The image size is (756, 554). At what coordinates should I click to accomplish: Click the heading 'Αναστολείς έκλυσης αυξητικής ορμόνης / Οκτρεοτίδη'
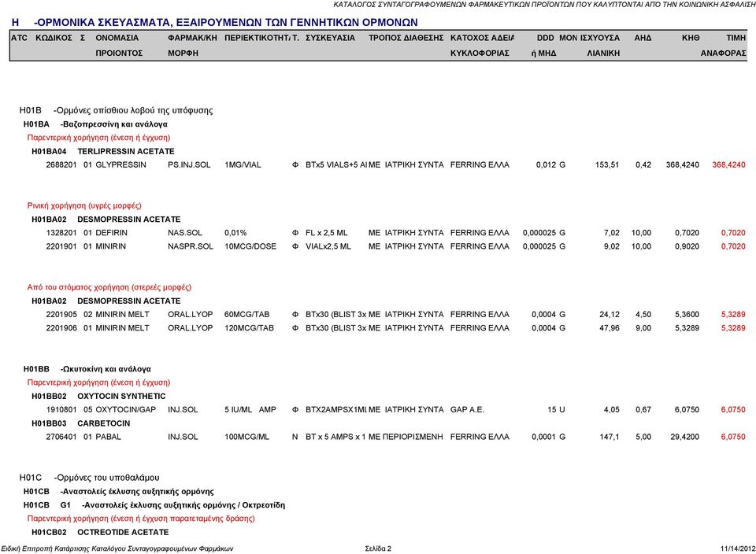[183, 505]
